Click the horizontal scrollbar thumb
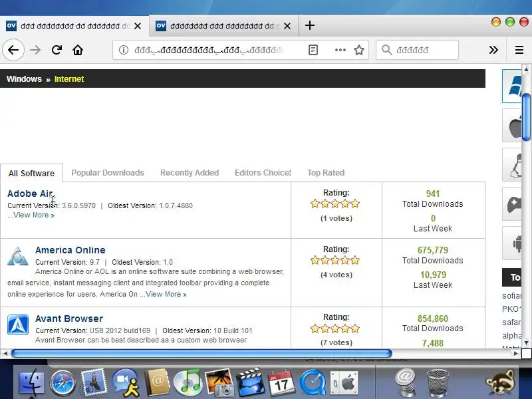Viewport: 532px width, 399px height. 201,354
